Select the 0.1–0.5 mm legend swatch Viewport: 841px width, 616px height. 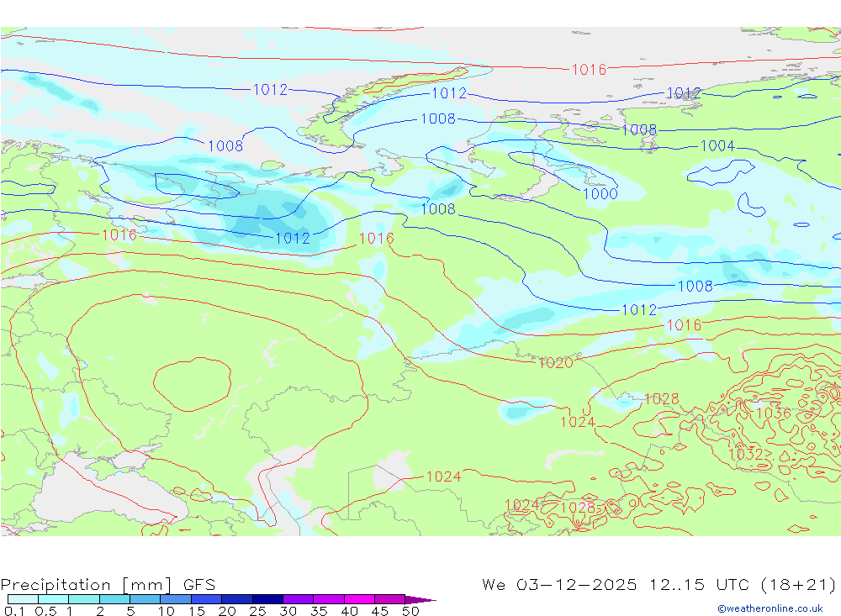coord(23,599)
